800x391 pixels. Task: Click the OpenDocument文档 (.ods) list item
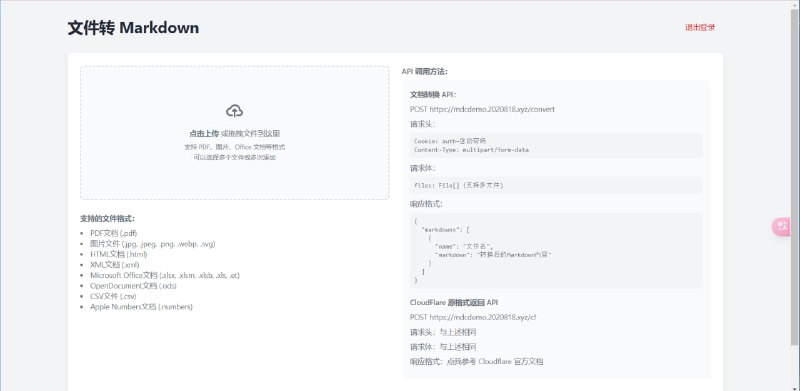point(133,286)
